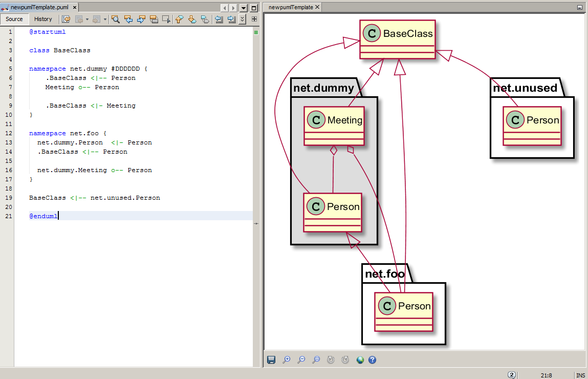This screenshot has height=379, width=588.
Task: Click the Last Edit Location toolbar icon
Action: pos(66,19)
